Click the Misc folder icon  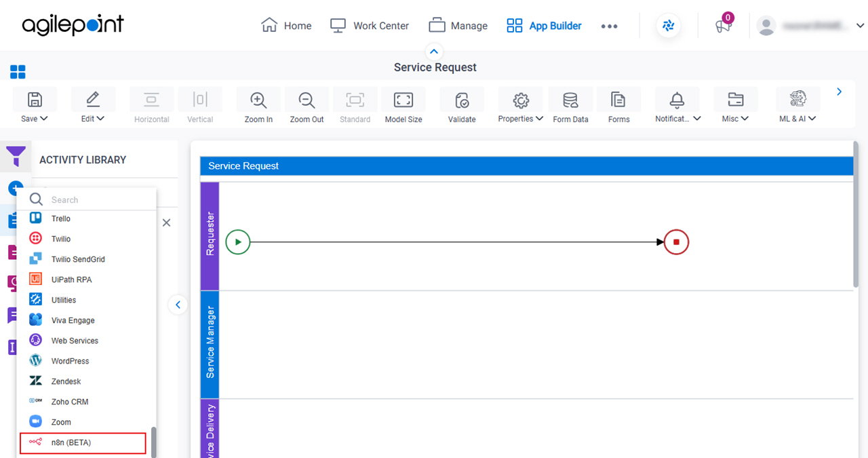click(735, 100)
